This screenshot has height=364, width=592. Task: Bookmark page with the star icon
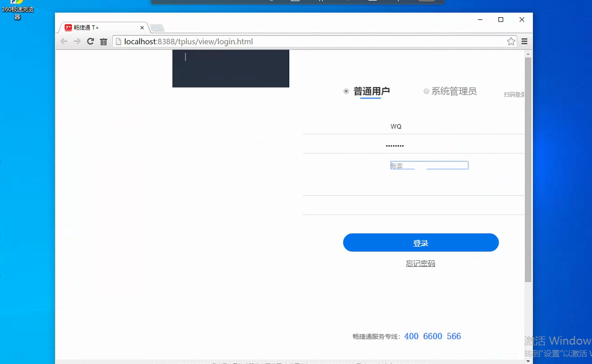tap(511, 41)
